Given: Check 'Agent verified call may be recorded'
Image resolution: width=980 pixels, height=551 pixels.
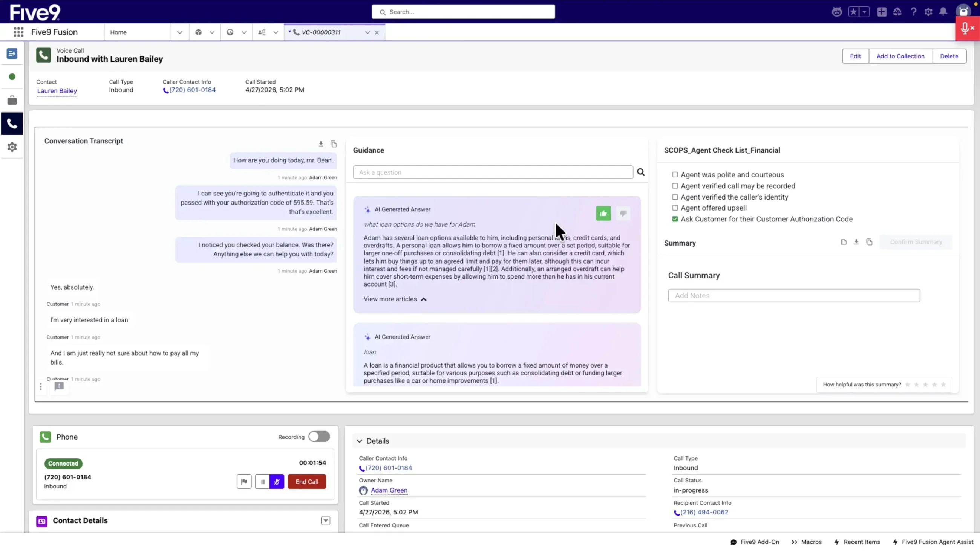Looking at the screenshot, I should point(675,186).
